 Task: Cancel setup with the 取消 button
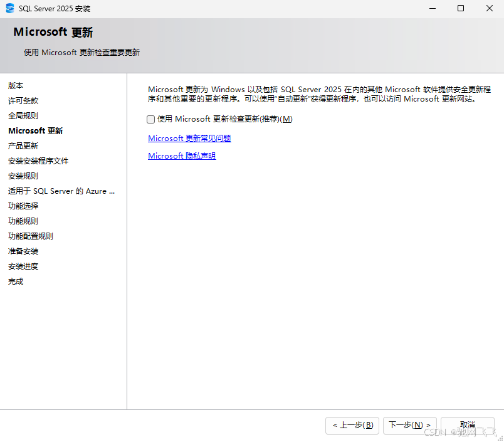(468, 425)
